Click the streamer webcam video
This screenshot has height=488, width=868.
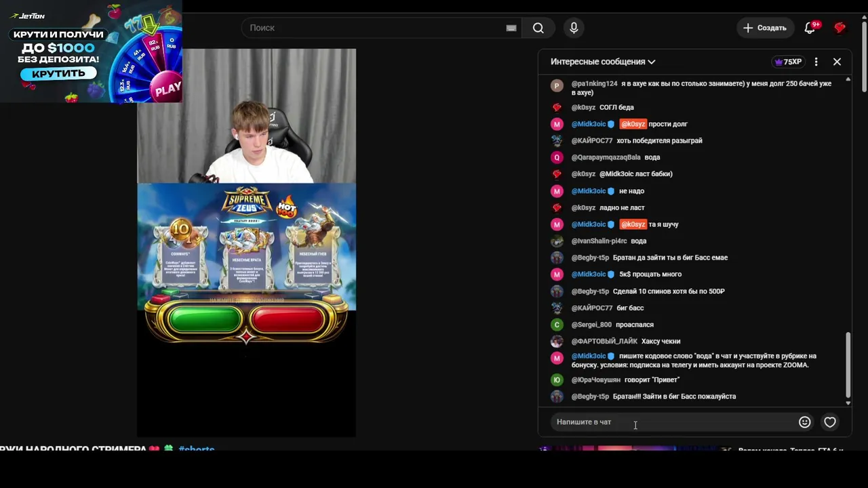pyautogui.click(x=247, y=116)
